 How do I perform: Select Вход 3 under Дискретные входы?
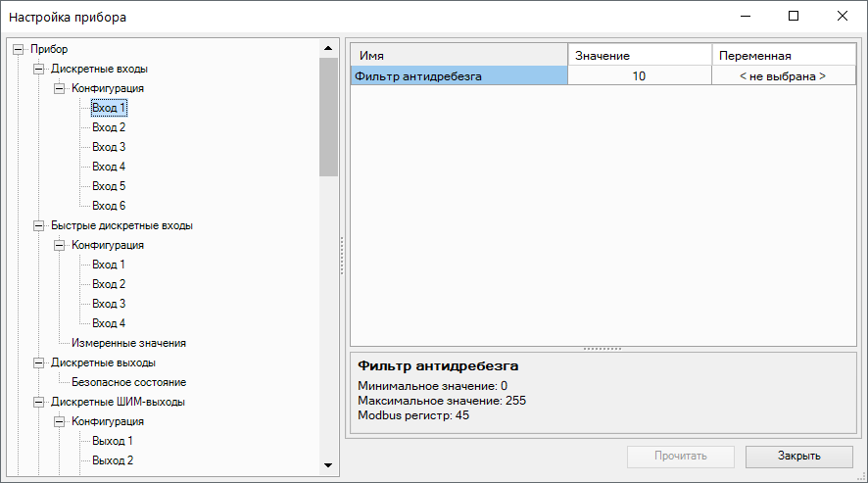point(109,147)
